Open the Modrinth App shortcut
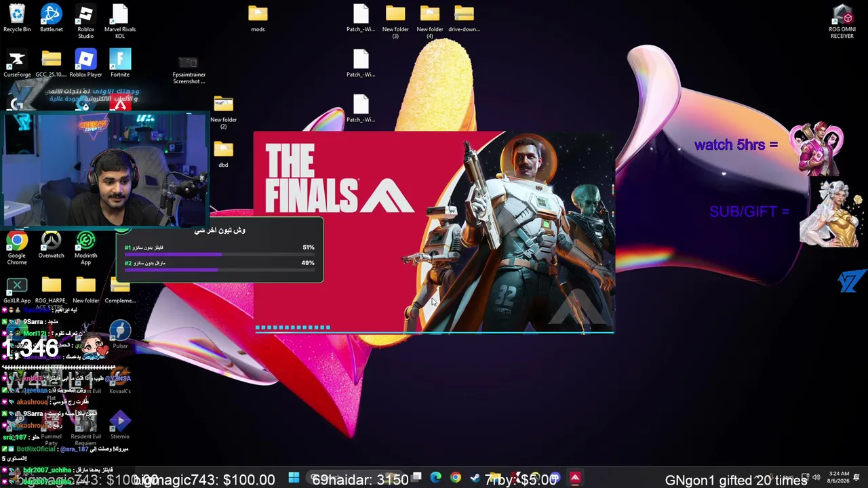868x488 pixels. [85, 248]
